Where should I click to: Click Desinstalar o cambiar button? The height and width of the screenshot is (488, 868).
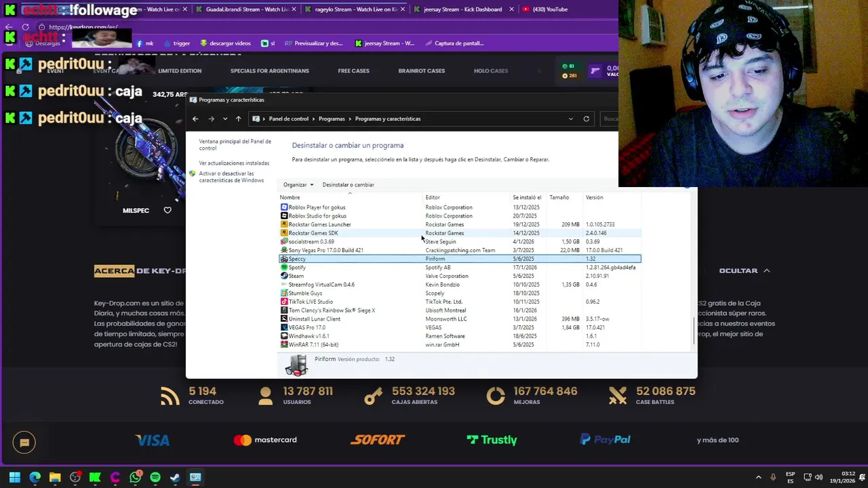[x=348, y=184]
